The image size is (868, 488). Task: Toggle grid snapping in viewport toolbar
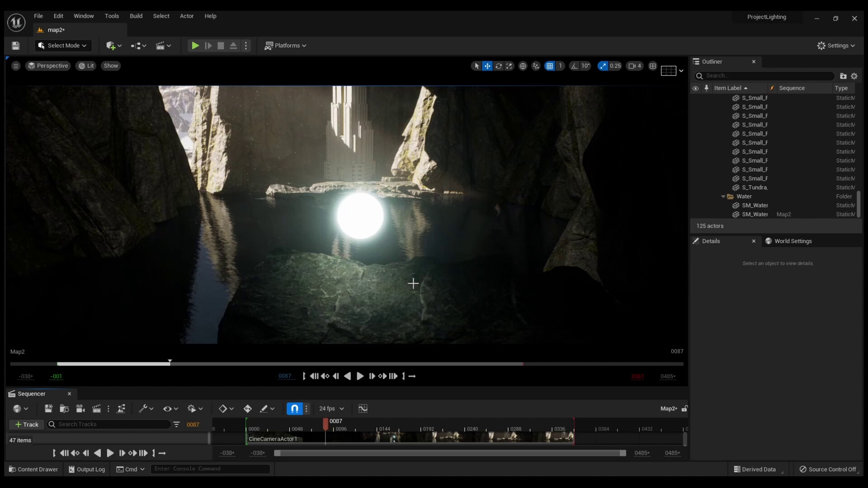[549, 66]
